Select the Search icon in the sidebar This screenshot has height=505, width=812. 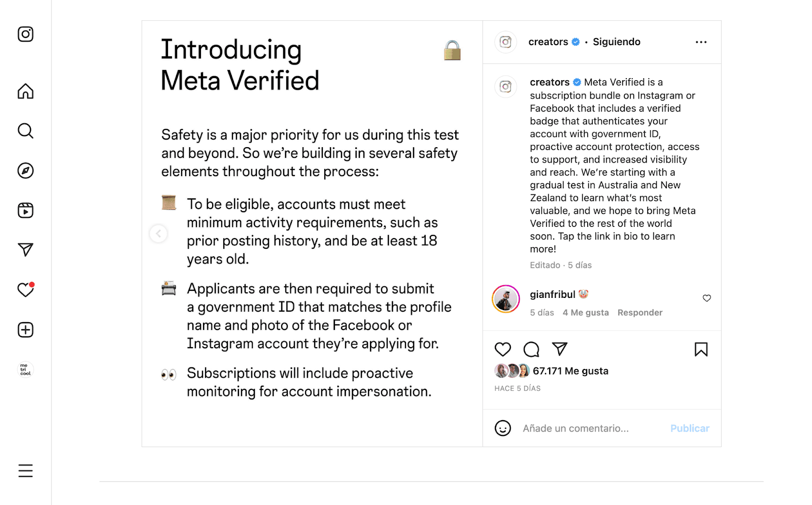25,131
